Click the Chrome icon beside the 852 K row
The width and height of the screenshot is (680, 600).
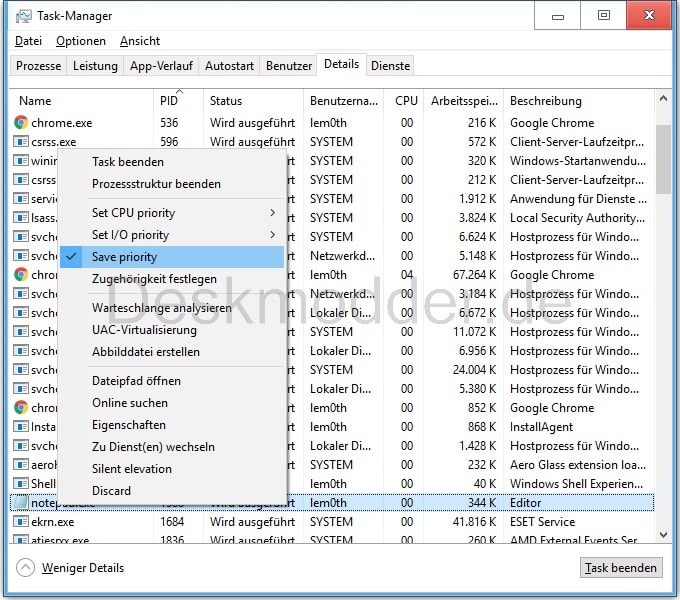(21, 408)
